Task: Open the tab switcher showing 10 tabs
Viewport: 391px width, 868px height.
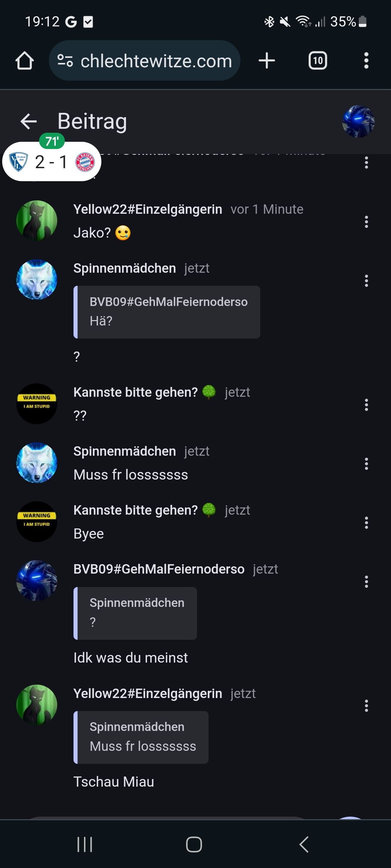Action: (318, 61)
